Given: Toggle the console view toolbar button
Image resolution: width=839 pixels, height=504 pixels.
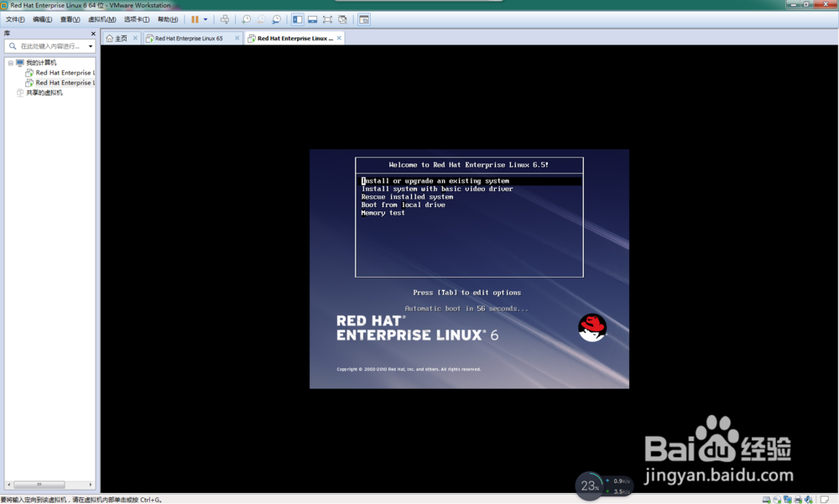Looking at the screenshot, I should (364, 19).
